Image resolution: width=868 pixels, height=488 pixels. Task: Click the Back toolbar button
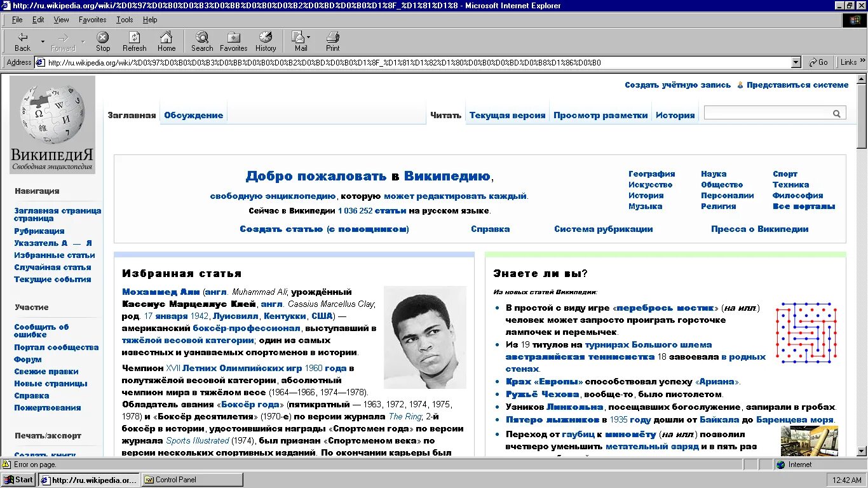point(22,42)
